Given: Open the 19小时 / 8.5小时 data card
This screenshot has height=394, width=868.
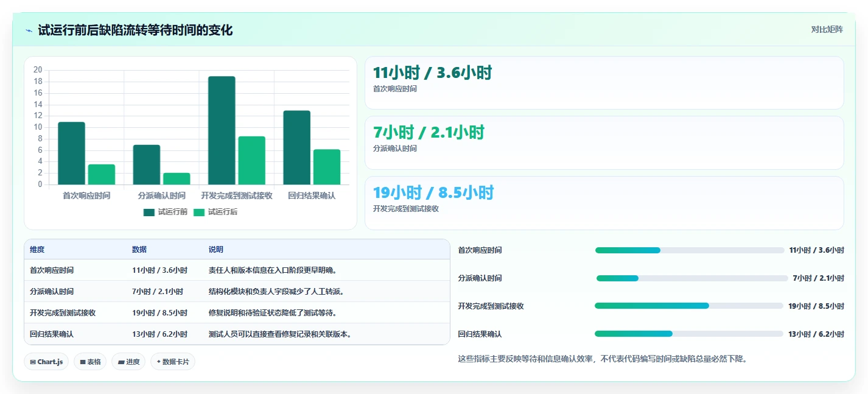Looking at the screenshot, I should click(604, 203).
